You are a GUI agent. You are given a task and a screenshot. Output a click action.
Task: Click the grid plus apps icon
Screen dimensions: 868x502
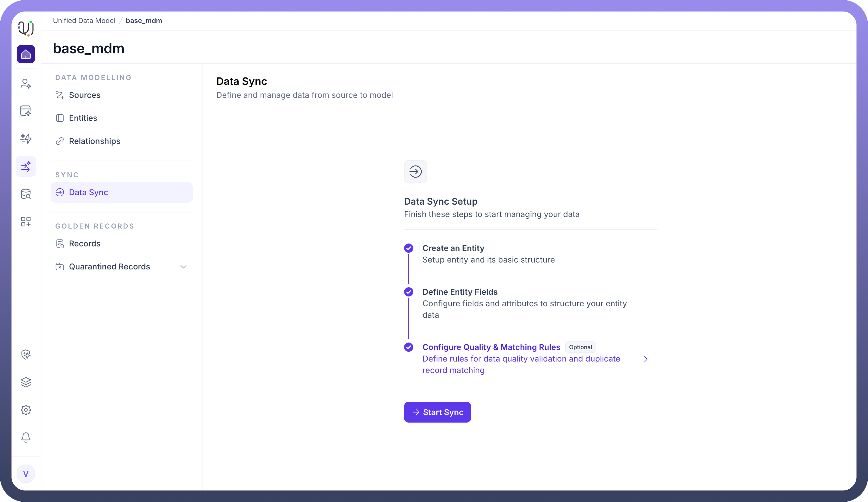(x=26, y=222)
